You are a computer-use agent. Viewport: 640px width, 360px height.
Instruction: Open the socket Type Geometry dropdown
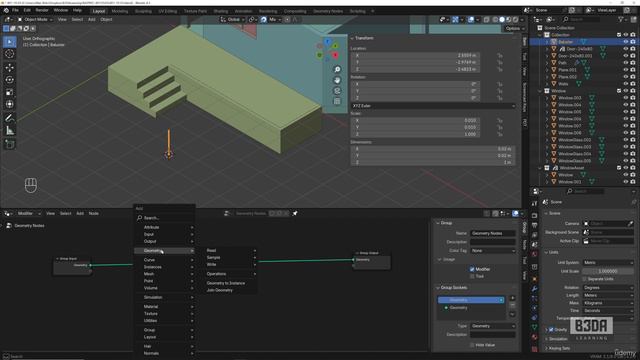pyautogui.click(x=493, y=326)
